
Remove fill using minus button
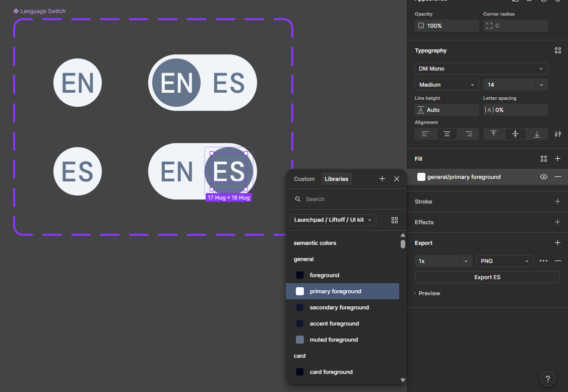tap(557, 177)
